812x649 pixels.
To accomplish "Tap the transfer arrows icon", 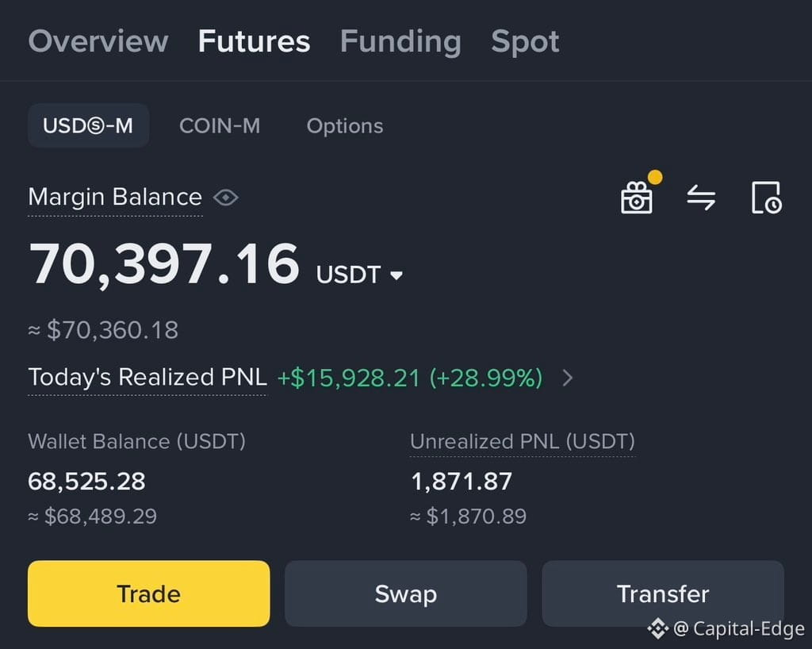I will pos(701,198).
